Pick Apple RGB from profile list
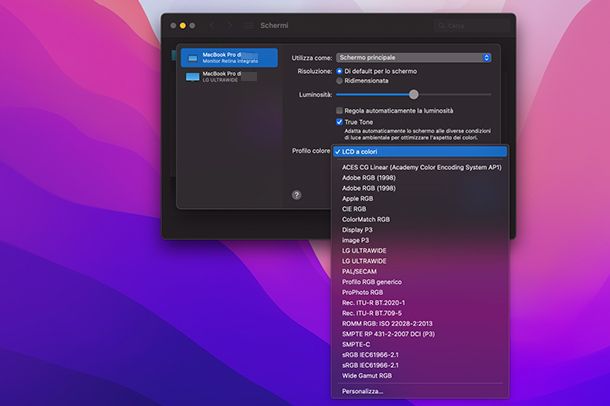The width and height of the screenshot is (610, 406). 420,198
